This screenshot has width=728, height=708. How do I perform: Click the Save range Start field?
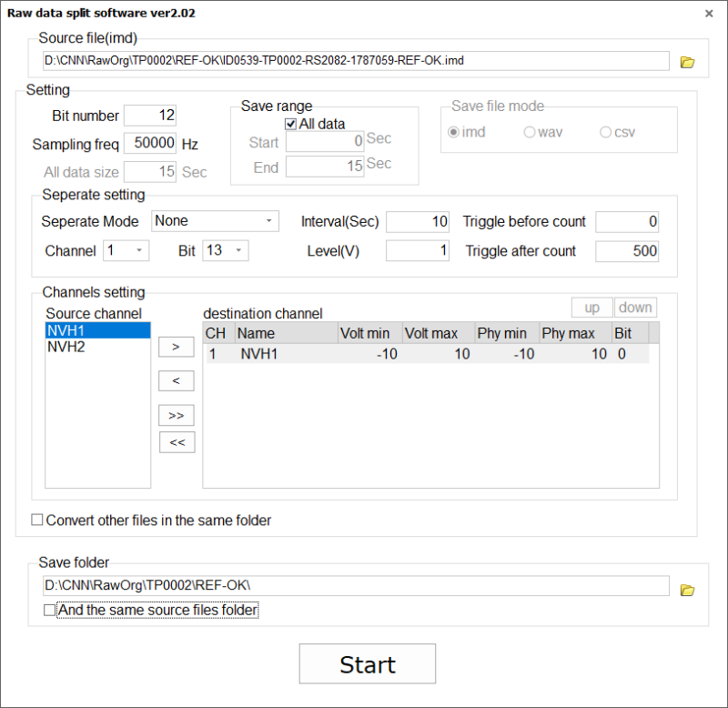click(x=325, y=141)
